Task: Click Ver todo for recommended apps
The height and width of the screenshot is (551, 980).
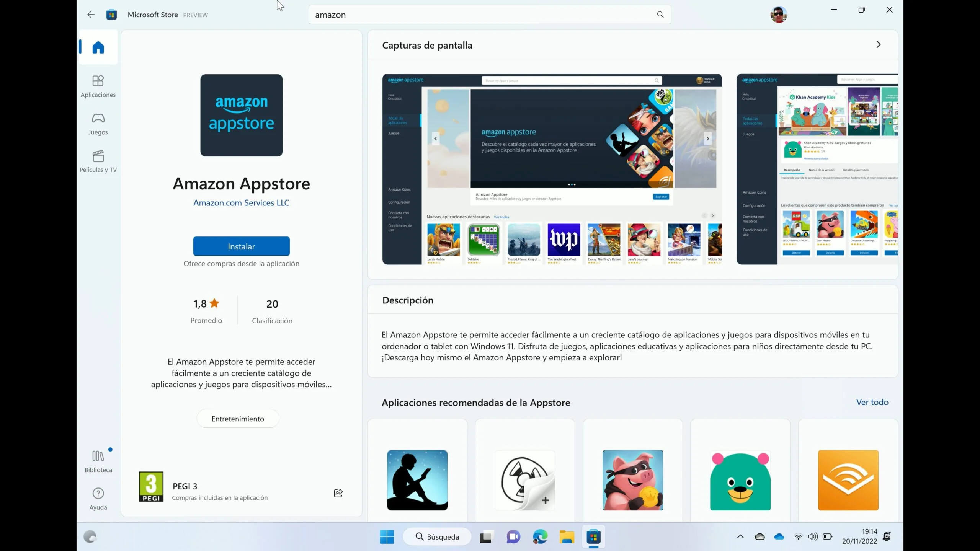Action: tap(872, 402)
